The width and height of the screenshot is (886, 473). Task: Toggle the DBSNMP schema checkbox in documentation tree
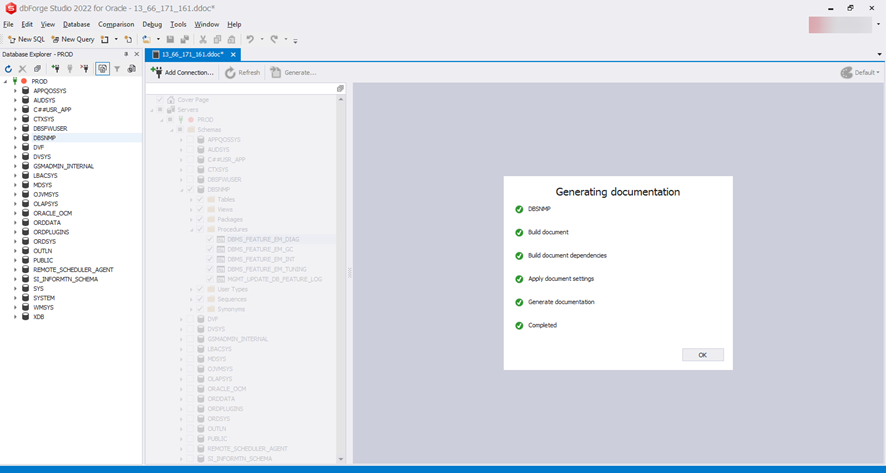click(188, 189)
